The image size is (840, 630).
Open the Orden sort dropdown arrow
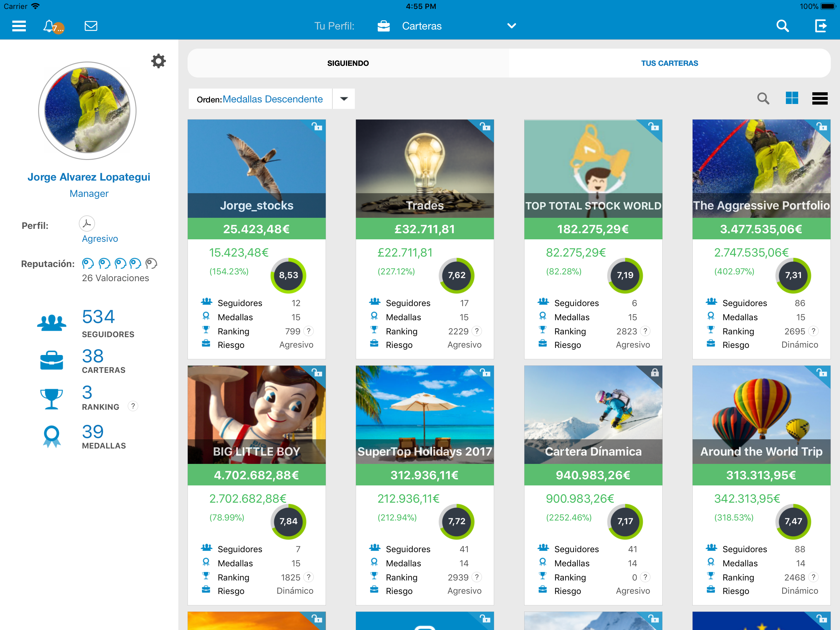pos(344,99)
